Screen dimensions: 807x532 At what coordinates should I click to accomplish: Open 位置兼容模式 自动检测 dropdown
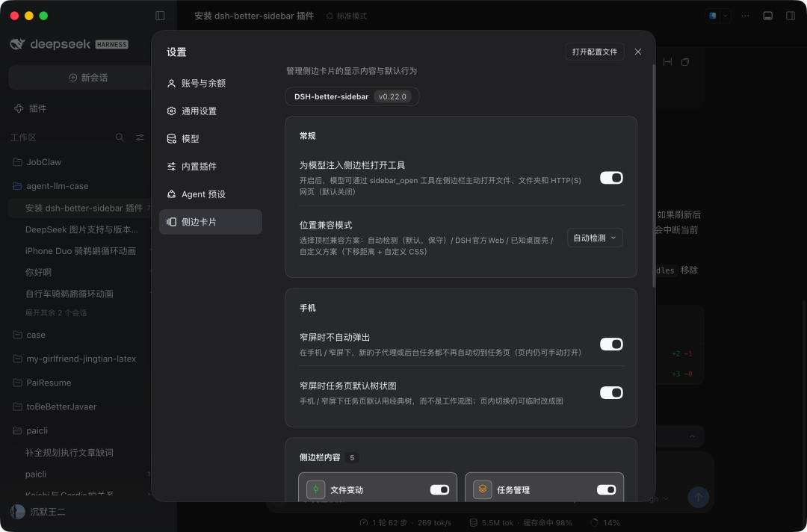pyautogui.click(x=595, y=238)
